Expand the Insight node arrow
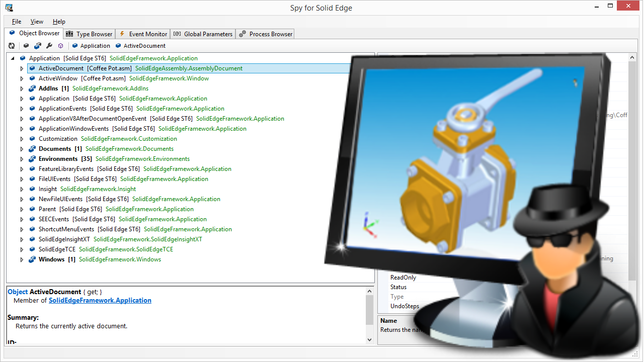The height and width of the screenshot is (362, 644). coord(22,189)
